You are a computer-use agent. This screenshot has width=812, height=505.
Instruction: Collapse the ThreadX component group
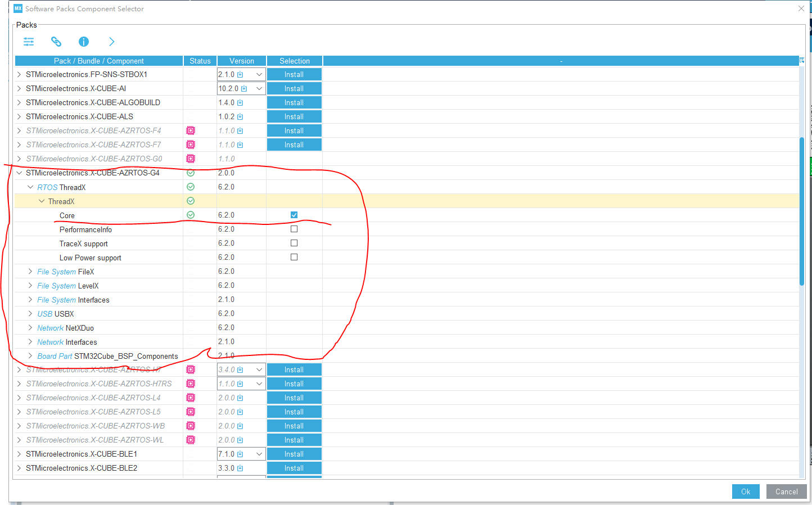(42, 201)
